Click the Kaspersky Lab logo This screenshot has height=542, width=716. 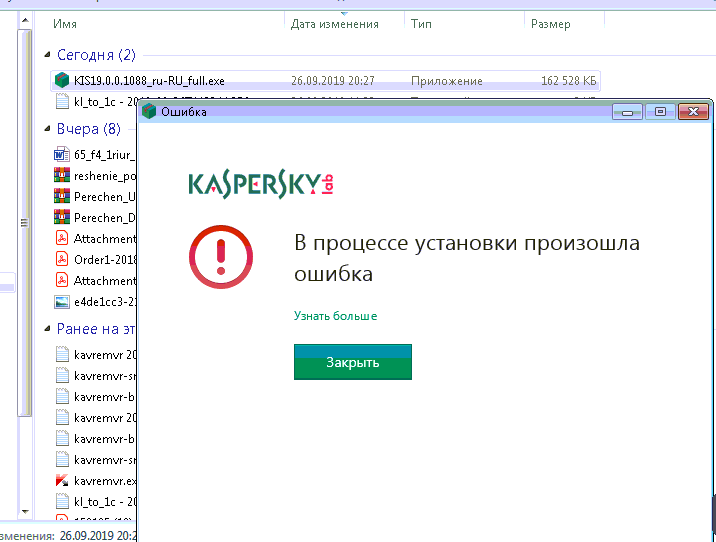click(261, 184)
